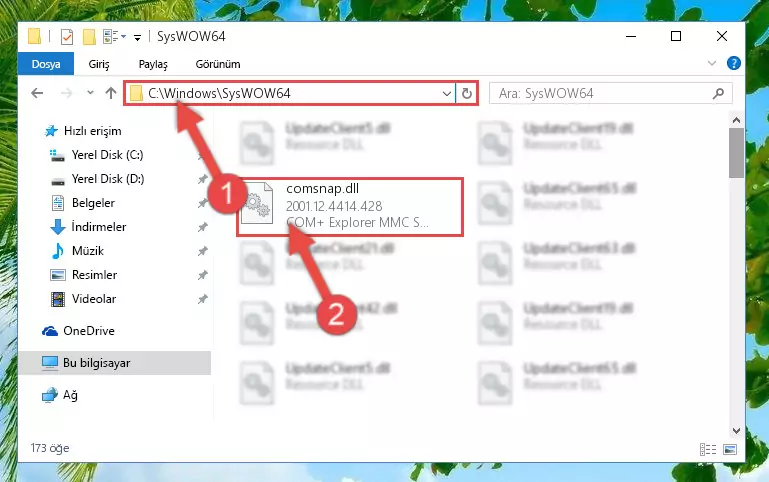Click the Back navigation arrow
This screenshot has width=769, height=482.
pos(37,93)
